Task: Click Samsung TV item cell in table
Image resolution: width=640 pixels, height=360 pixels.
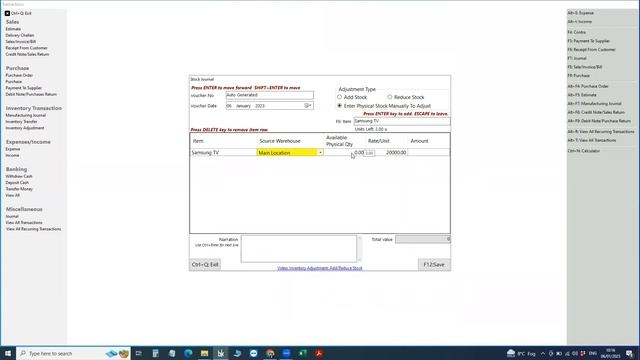Action: [223, 153]
